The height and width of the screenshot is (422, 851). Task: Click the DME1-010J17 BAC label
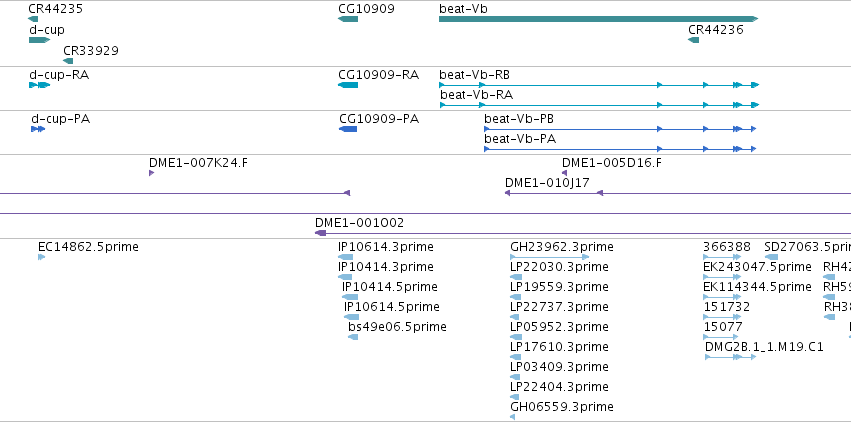pyautogui.click(x=547, y=183)
